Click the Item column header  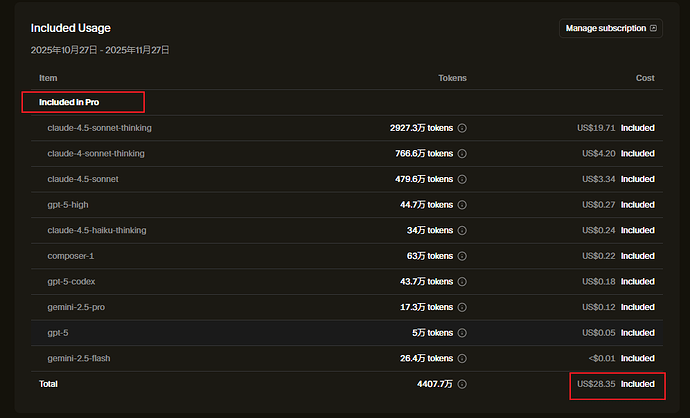pos(48,78)
